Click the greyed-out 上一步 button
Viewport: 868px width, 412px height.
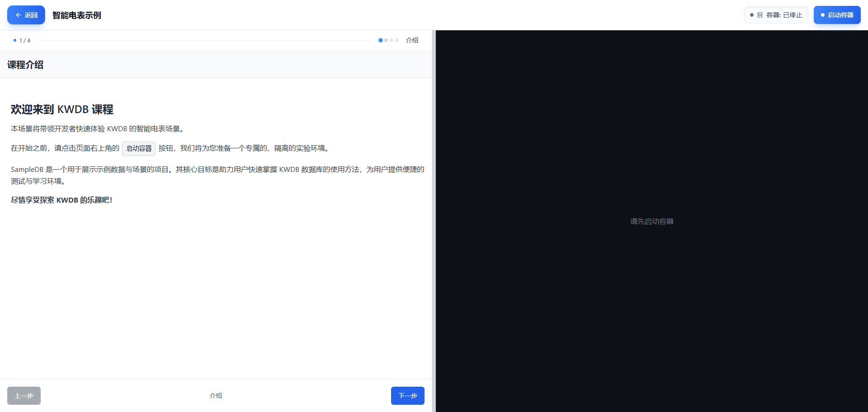[x=24, y=396]
